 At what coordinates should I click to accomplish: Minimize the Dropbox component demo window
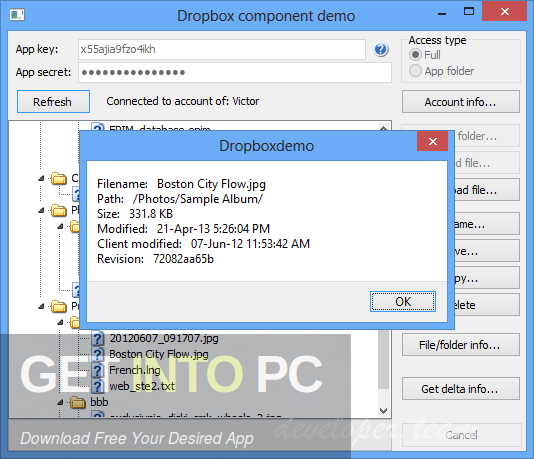[x=442, y=13]
